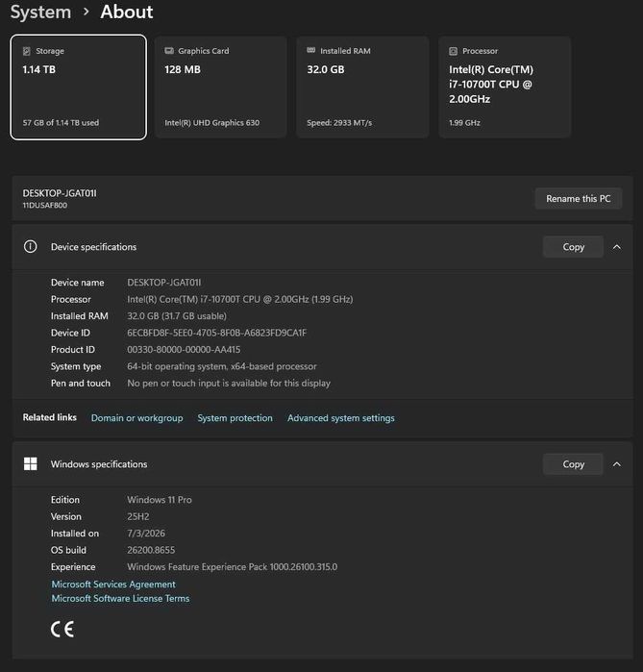Viewport: 643px width, 672px height.
Task: Collapse the Windows specifications section
Action: 617,464
